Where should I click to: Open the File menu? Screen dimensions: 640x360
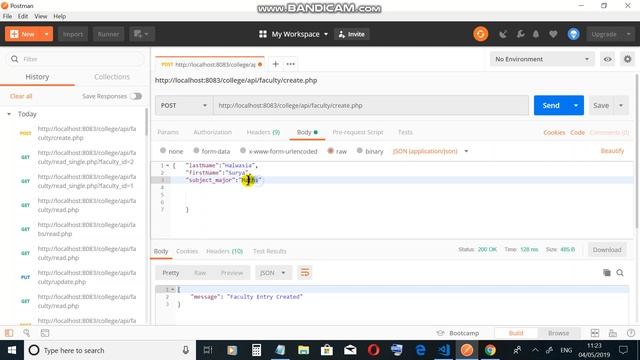[7, 16]
